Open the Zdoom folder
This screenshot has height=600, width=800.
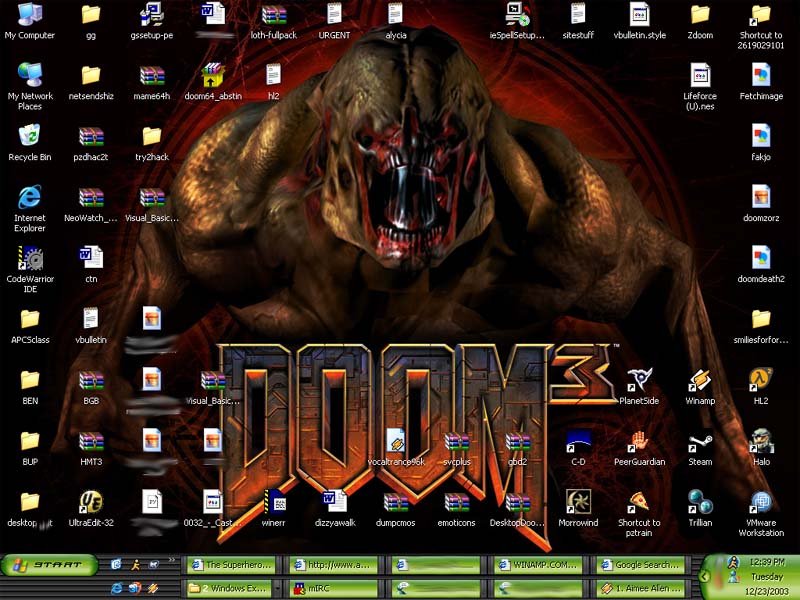coord(700,21)
